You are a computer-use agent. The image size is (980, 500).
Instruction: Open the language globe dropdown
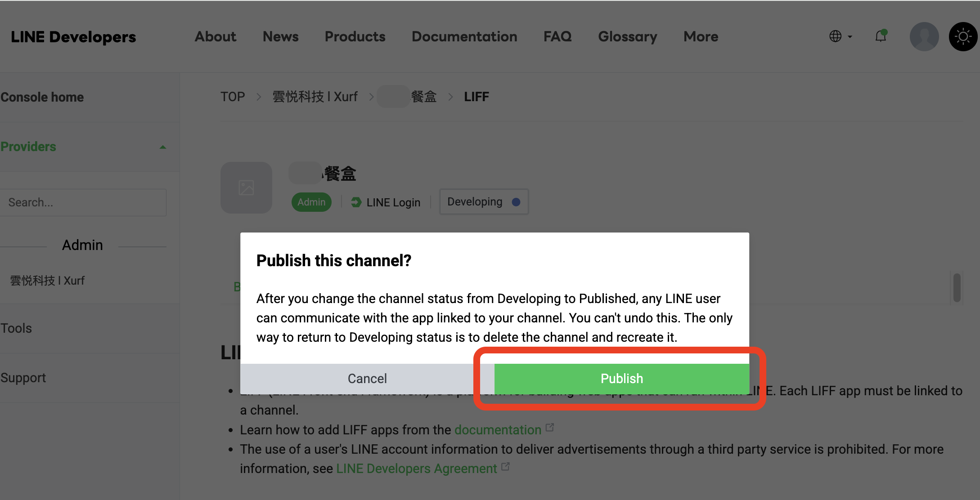click(841, 36)
